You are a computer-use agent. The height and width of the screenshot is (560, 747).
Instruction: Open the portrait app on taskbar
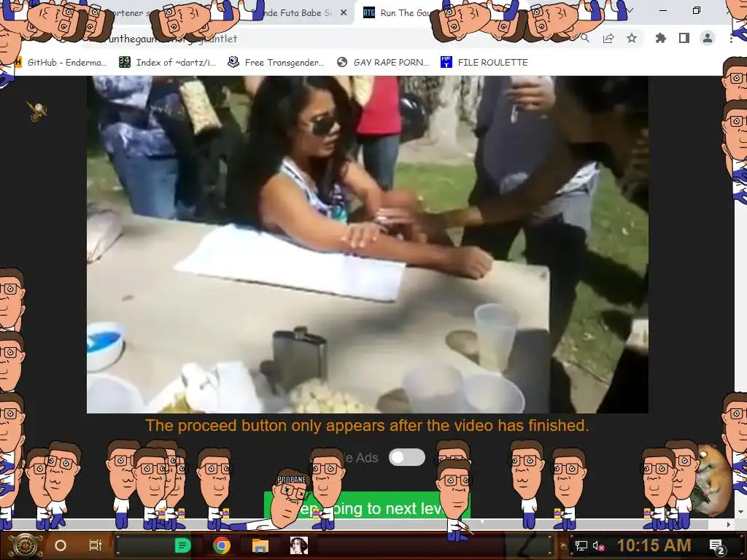298,545
